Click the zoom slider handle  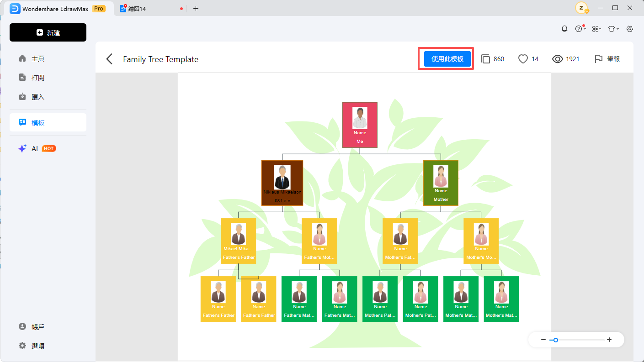(556, 340)
